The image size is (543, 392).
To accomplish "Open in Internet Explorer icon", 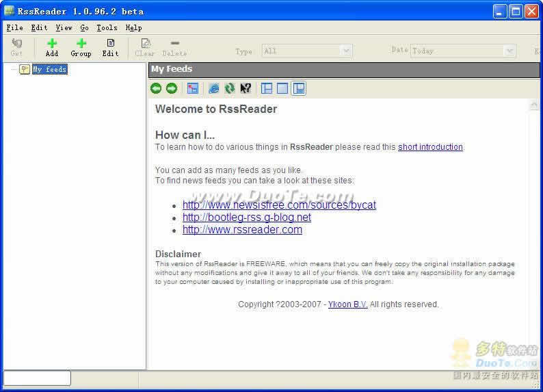I will [213, 88].
